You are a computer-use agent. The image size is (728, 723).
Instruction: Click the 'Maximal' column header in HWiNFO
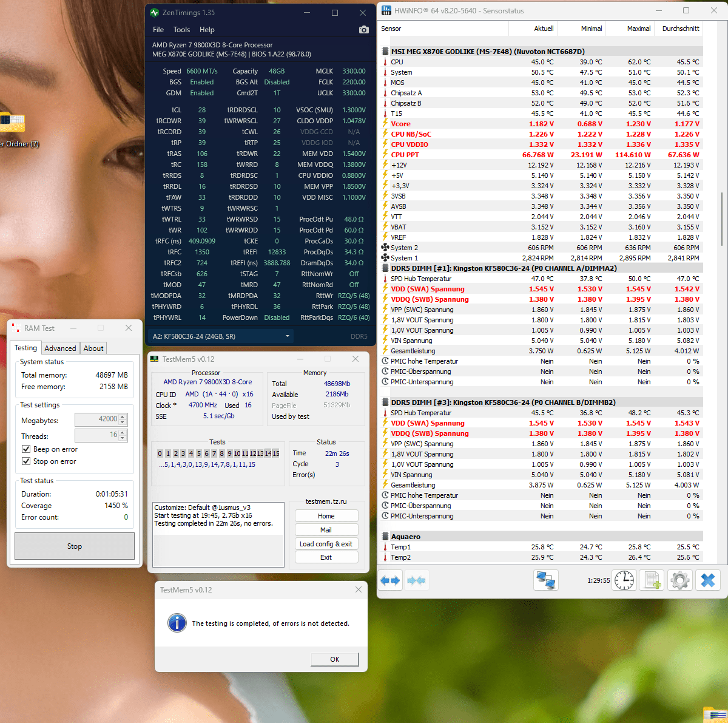click(x=630, y=29)
